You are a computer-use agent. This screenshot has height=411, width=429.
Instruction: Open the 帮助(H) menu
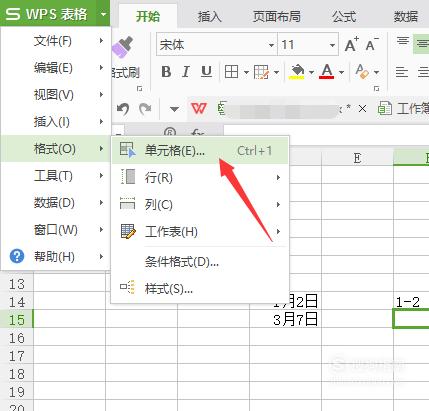[56, 257]
